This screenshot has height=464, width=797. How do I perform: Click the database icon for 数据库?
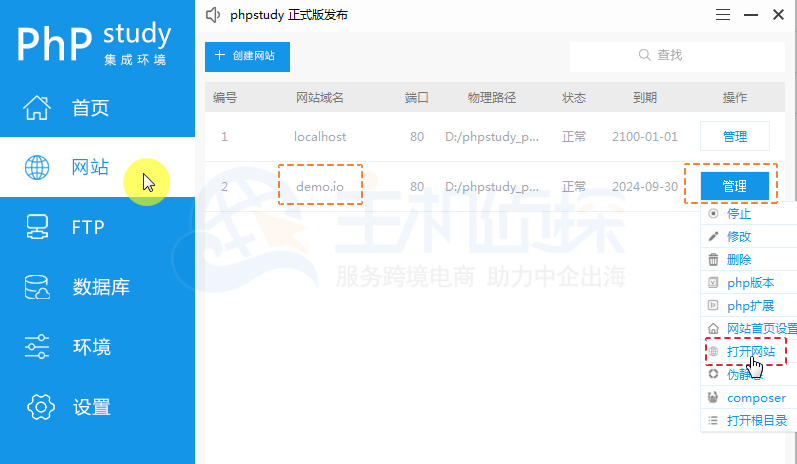37,287
